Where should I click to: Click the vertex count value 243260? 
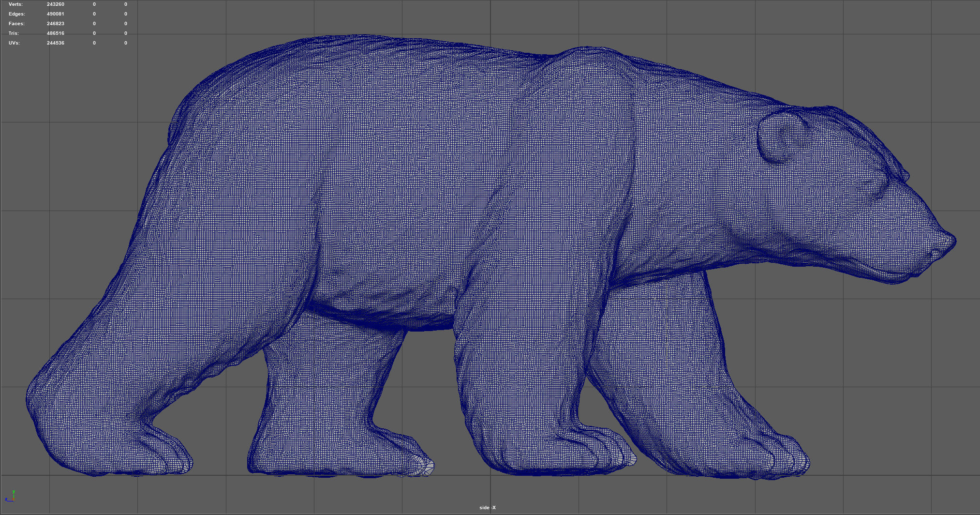coord(56,4)
